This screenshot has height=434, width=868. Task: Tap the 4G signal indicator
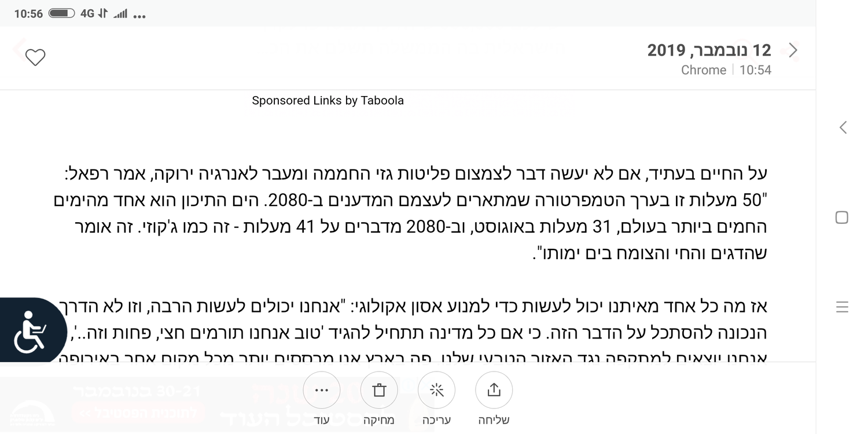(x=87, y=13)
